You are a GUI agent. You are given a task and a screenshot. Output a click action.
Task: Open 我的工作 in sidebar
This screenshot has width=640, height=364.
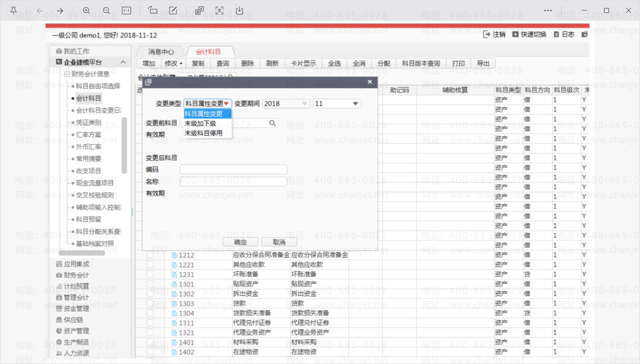(72, 51)
